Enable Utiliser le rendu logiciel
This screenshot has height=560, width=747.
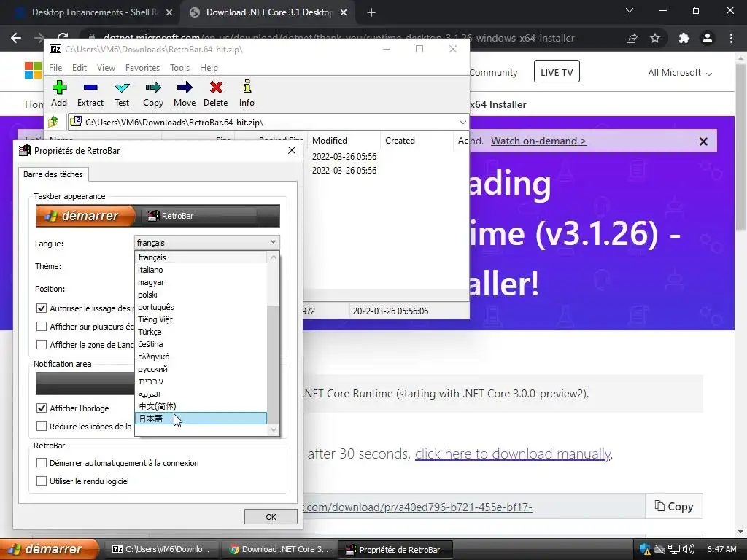42,481
